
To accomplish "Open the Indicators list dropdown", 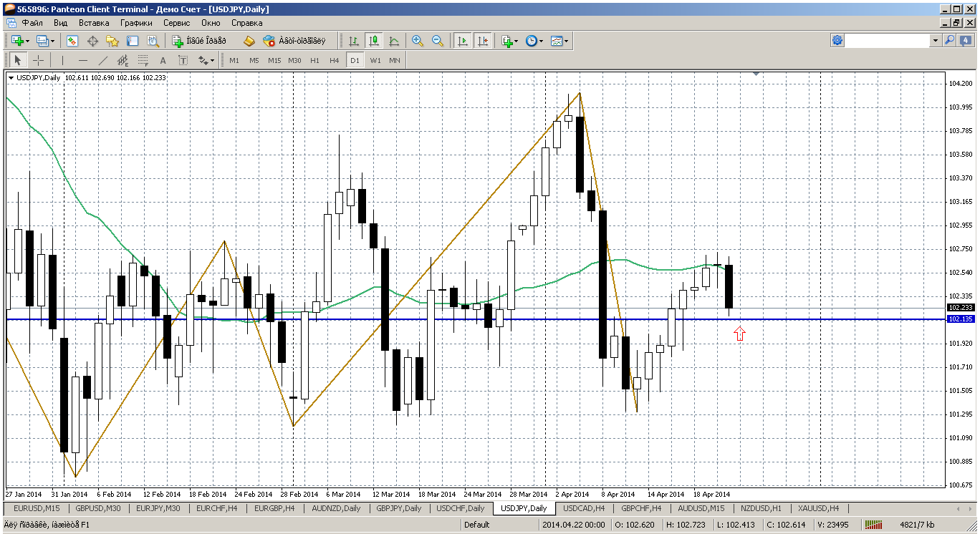I will [x=509, y=41].
